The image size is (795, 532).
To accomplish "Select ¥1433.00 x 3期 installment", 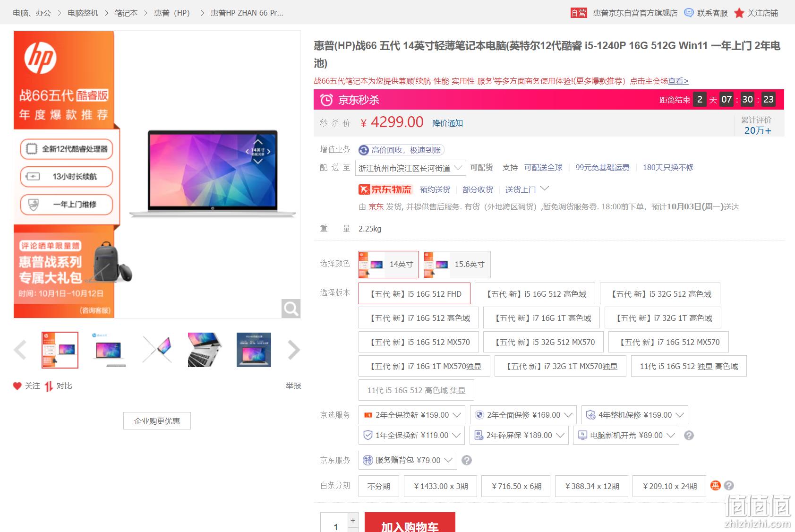I will click(440, 486).
